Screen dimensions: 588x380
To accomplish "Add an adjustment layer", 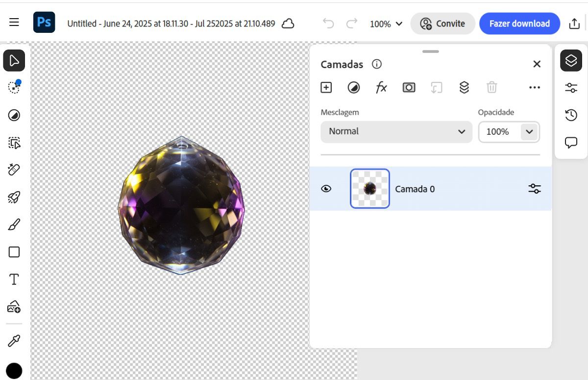I will tap(354, 87).
